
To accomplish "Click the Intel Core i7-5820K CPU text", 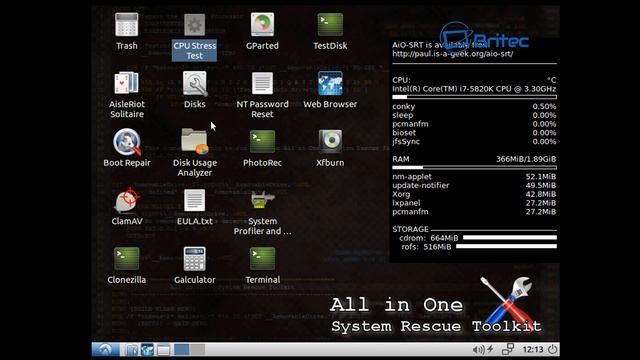I will pos(474,89).
